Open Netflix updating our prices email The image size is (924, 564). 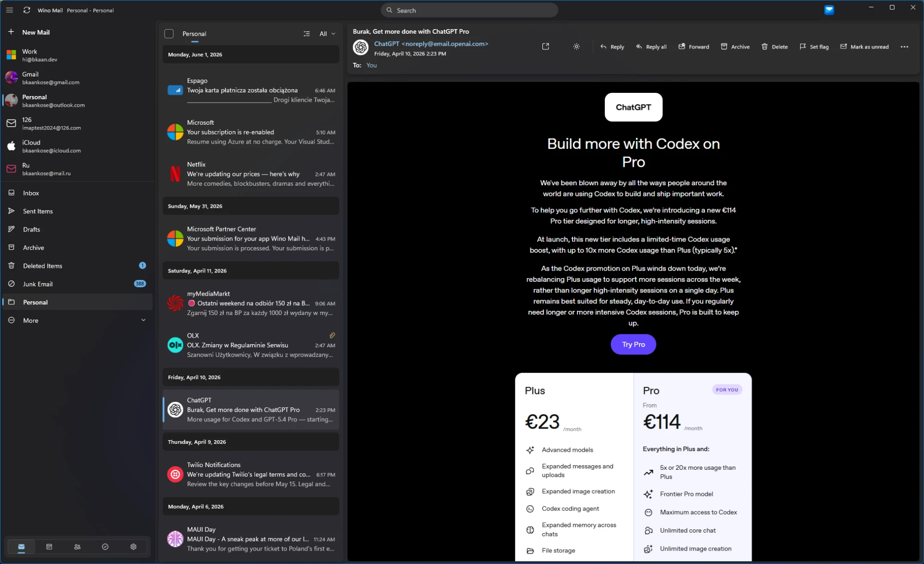click(x=250, y=174)
